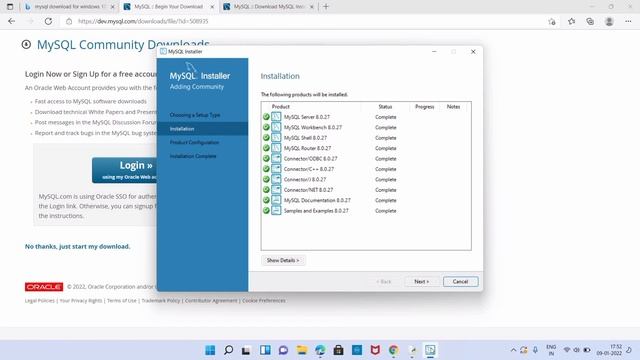
Task: Click the Next button in MySQL Installer
Action: coord(422,282)
